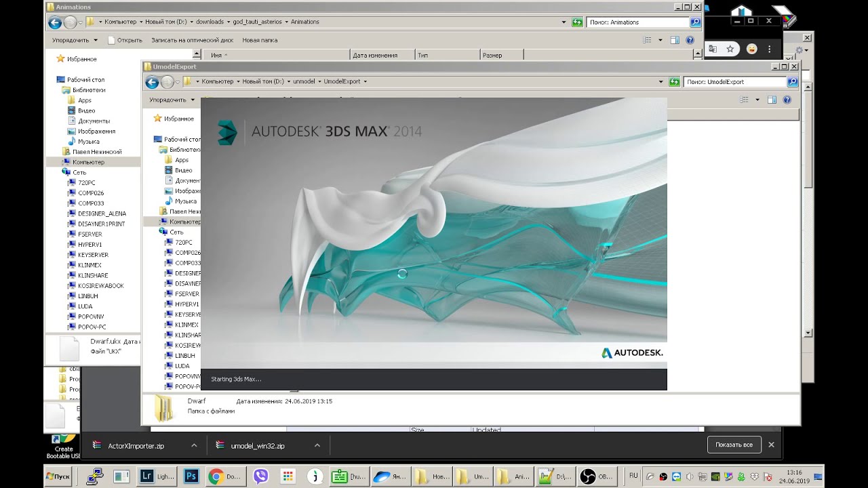
Task: Sort by the Имя column header
Action: [x=275, y=55]
